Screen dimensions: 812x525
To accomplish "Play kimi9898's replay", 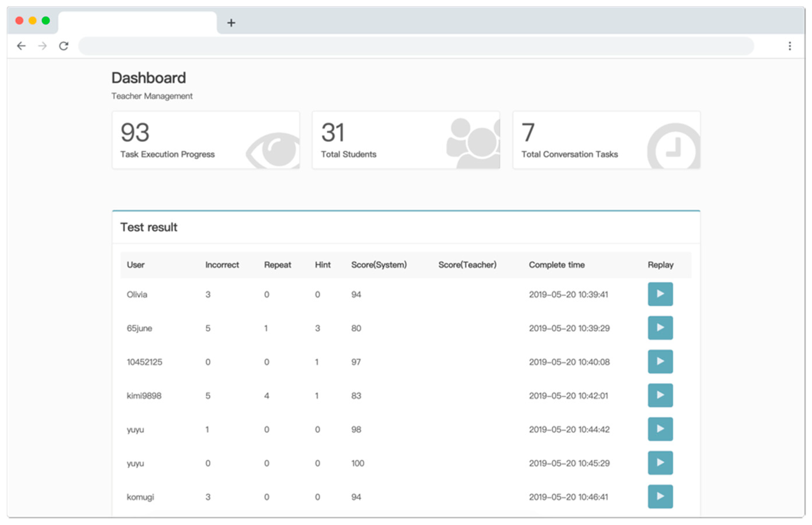I will point(660,395).
